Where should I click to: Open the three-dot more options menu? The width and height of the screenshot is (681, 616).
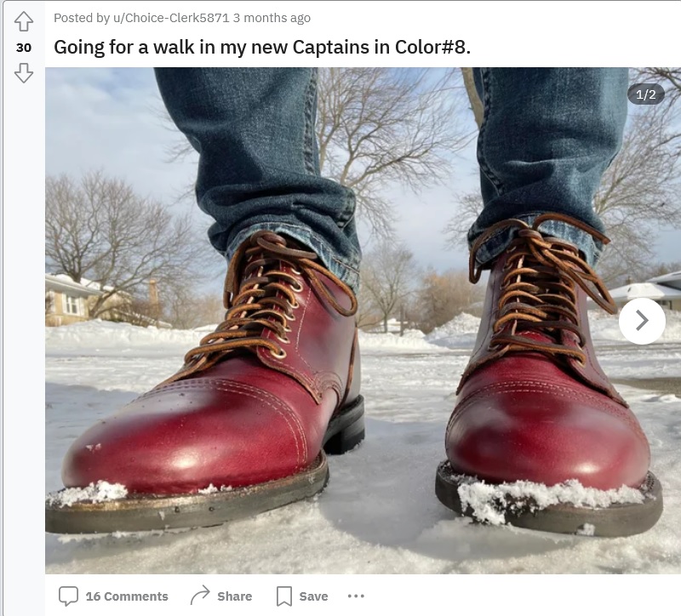[x=356, y=596]
